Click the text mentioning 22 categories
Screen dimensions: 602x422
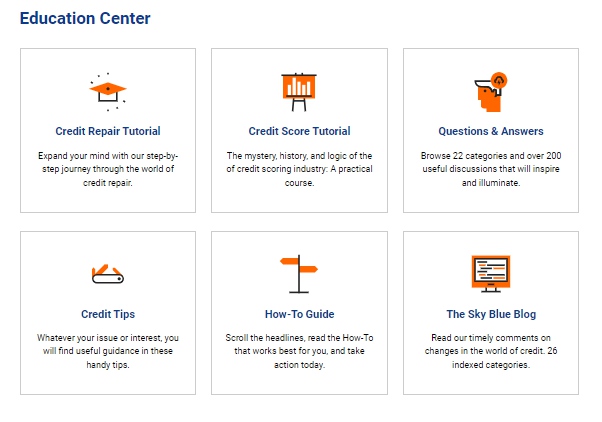point(491,169)
